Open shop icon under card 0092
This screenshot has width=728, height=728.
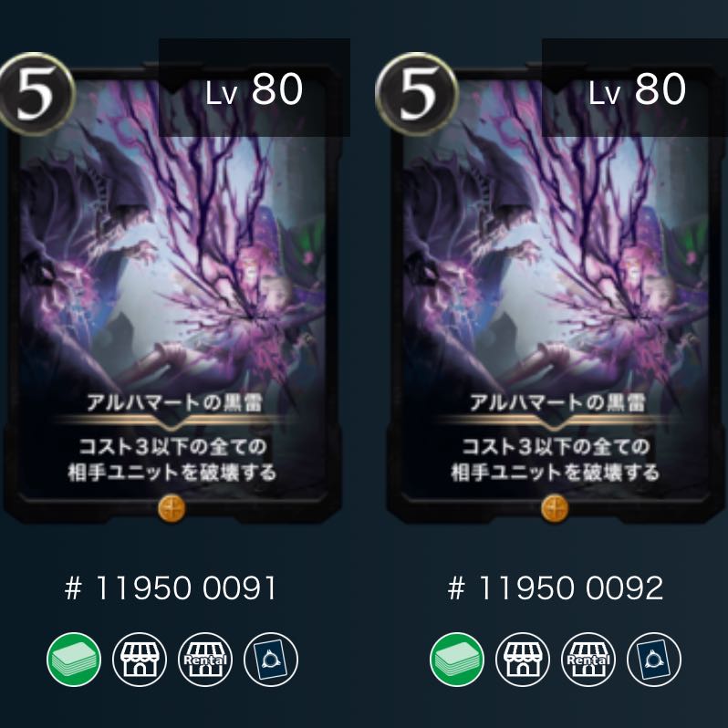[523, 660]
